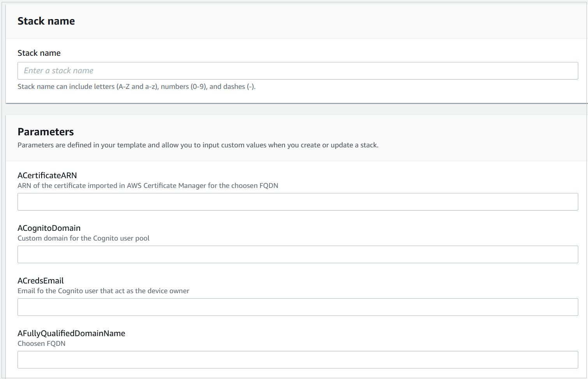Viewport: 588px width, 379px height.
Task: Click the certificate ARN description text
Action: 148,186
